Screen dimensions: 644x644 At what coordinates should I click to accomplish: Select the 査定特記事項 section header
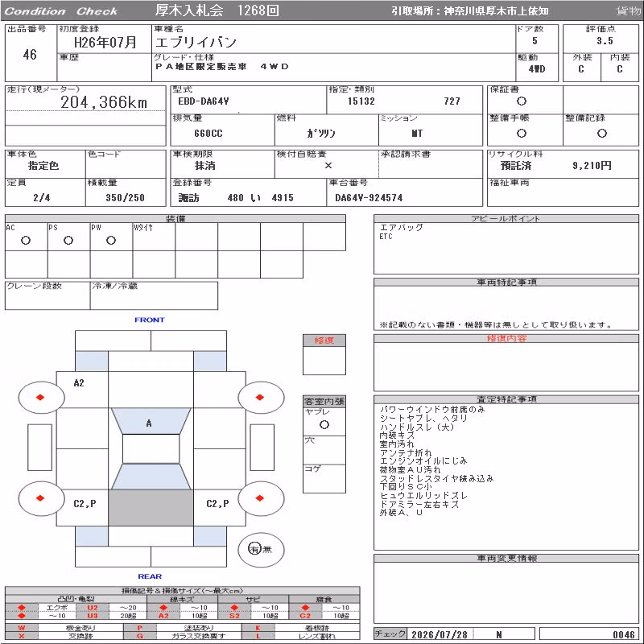506,399
